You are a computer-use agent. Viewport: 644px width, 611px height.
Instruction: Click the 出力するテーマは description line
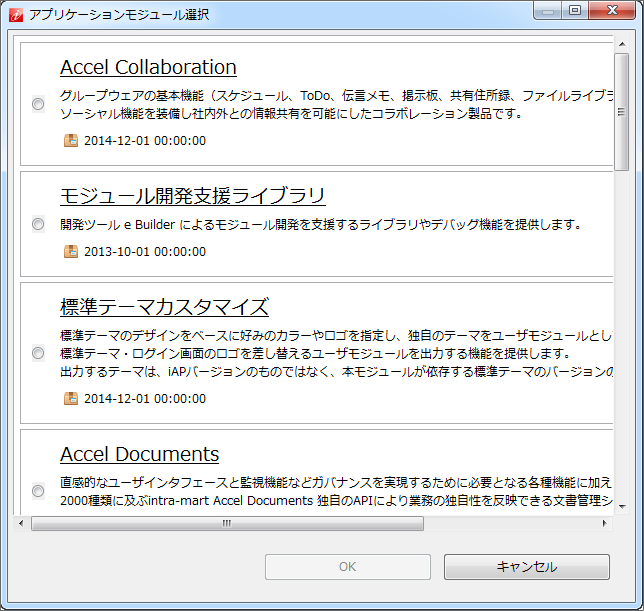click(x=336, y=372)
